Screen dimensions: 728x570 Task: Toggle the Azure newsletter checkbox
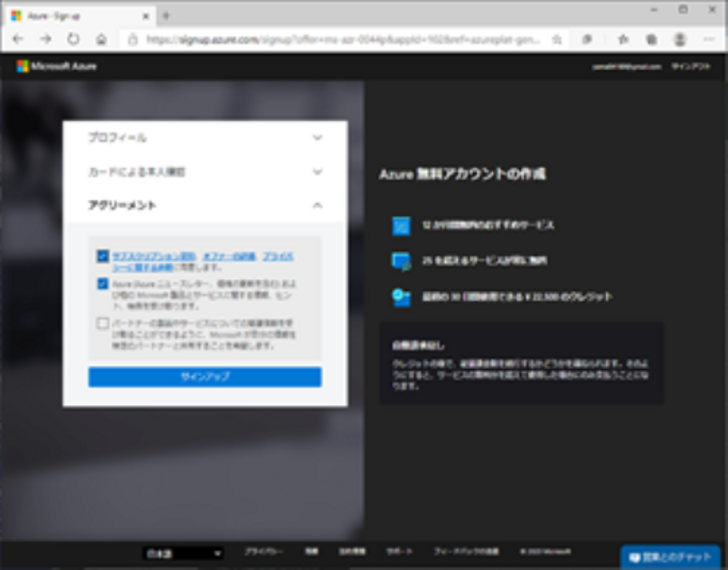[103, 283]
